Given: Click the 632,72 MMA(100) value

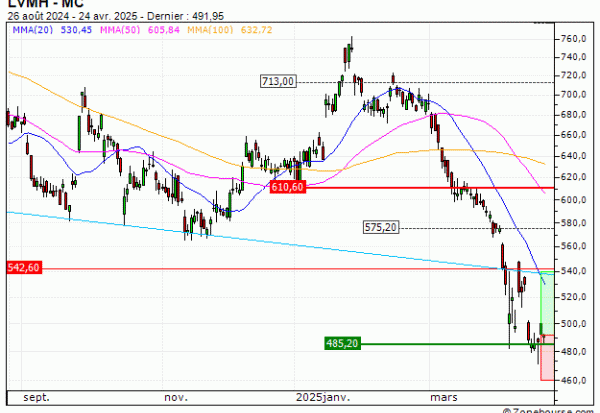Looking at the screenshot, I should pyautogui.click(x=256, y=30).
